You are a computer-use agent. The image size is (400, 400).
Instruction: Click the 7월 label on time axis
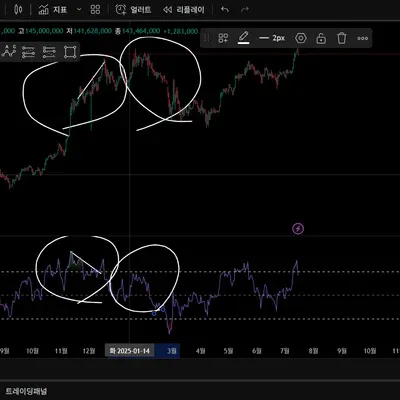click(x=285, y=351)
